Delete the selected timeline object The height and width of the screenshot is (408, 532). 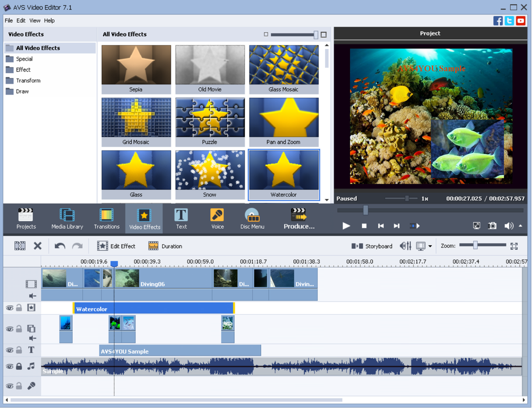coord(38,246)
